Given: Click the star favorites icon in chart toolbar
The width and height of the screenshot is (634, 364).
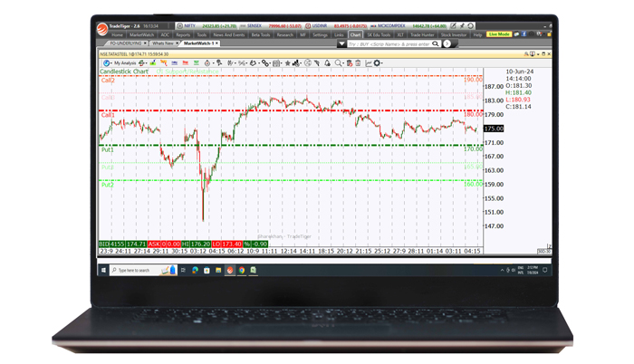Looking at the screenshot, I should [287, 63].
